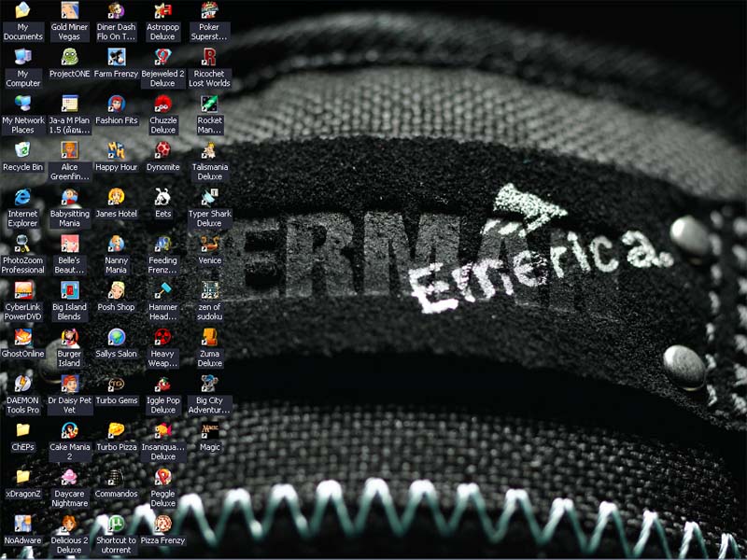Select the Poker Superstars icon
The width and height of the screenshot is (747, 560).
click(209, 10)
